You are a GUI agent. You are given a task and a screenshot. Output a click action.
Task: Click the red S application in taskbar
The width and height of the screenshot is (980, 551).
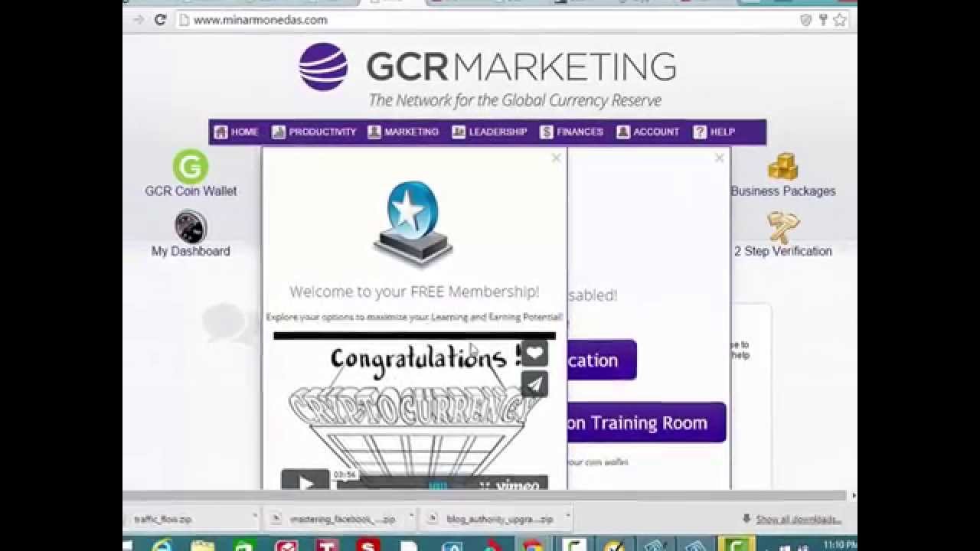[x=368, y=545]
